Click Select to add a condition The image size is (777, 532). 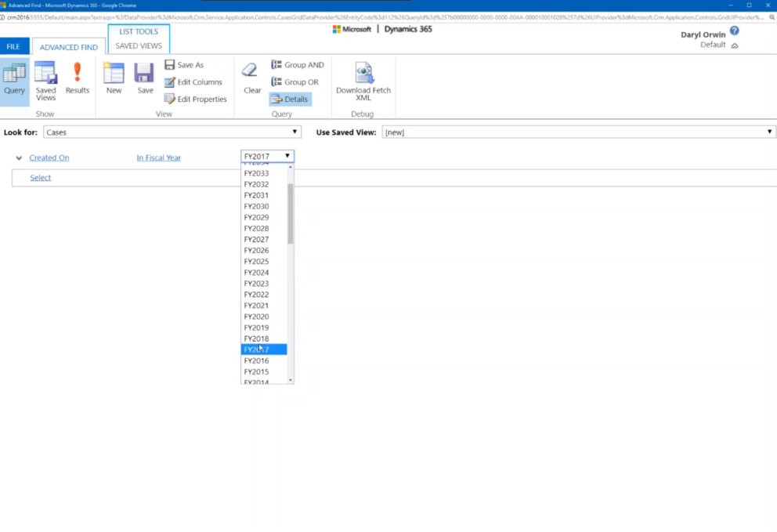(40, 178)
